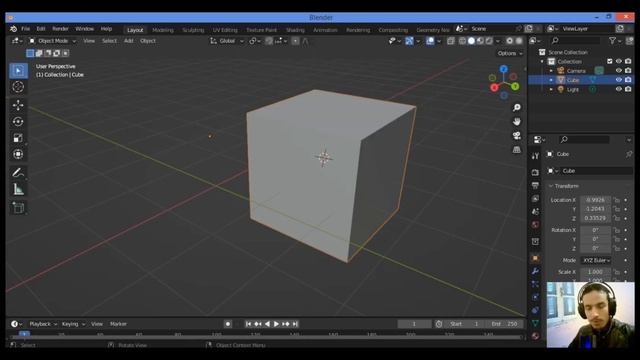This screenshot has height=360, width=640.
Task: Toggle visibility eye of Light
Action: pyautogui.click(x=619, y=89)
